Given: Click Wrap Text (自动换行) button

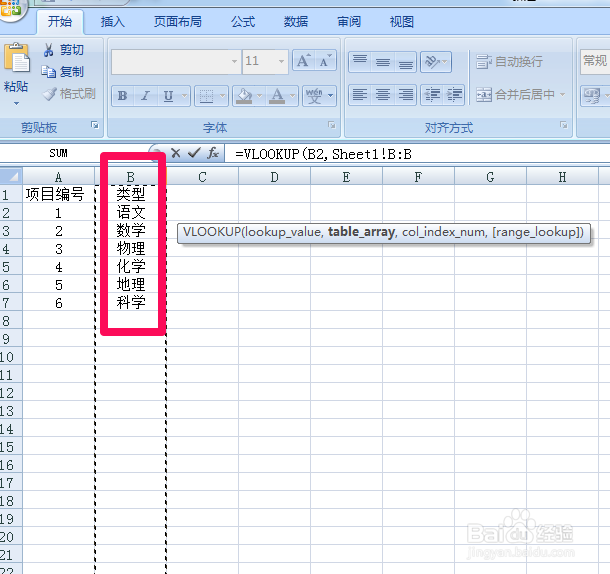Looking at the screenshot, I should [509, 61].
